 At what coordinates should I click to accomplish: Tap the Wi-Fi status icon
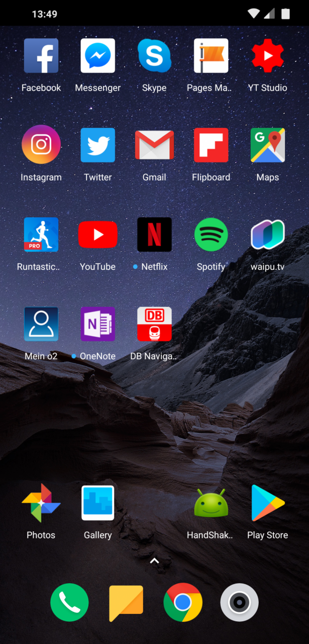coord(254,14)
